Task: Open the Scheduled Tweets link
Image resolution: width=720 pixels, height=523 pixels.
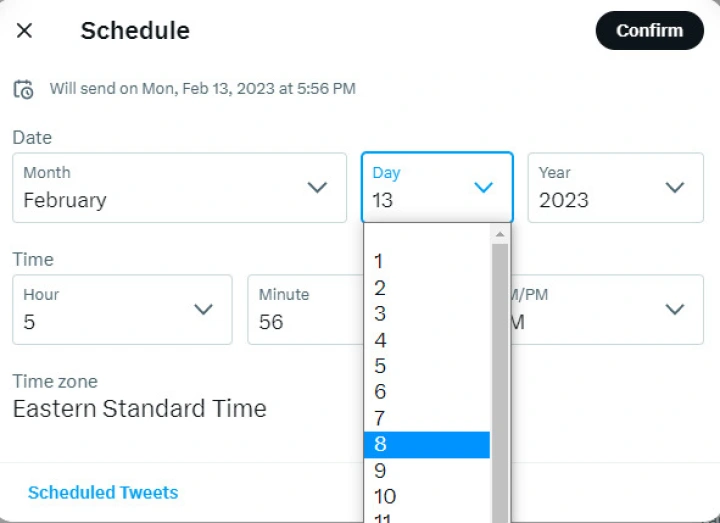Action: point(103,492)
